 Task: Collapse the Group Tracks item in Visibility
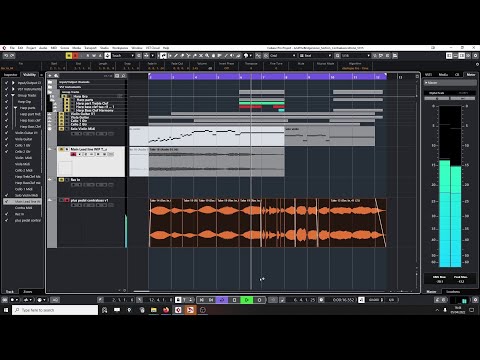click(x=13, y=95)
